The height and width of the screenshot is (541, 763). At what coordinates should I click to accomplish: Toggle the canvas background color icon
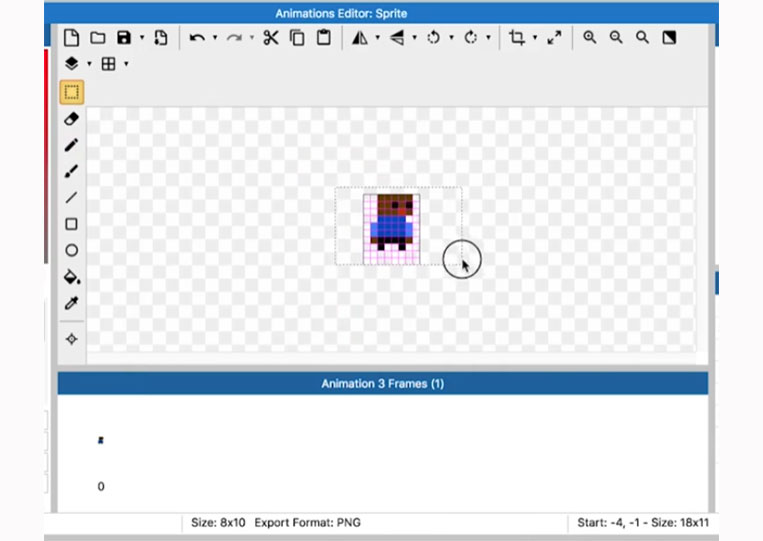point(669,37)
